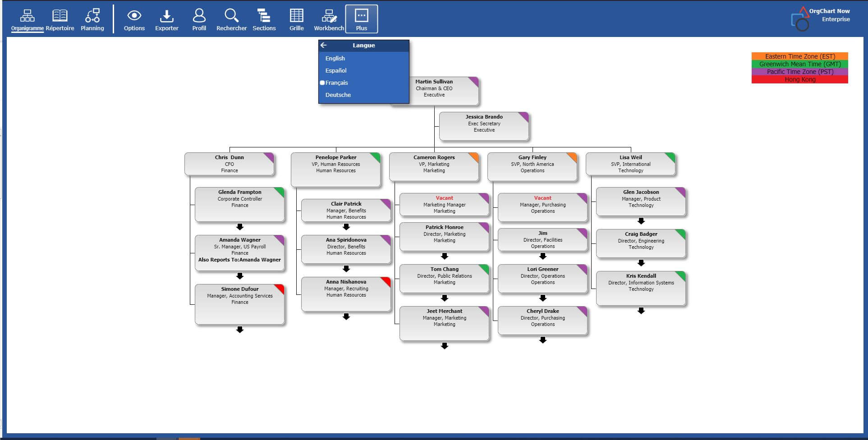Pick Español in the Langue list
868x440 pixels.
click(x=336, y=71)
